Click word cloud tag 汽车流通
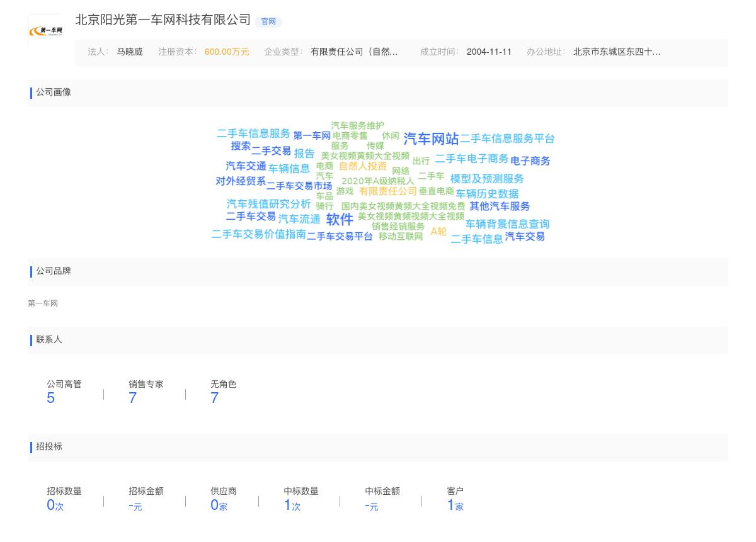This screenshot has width=756, height=542. [299, 219]
